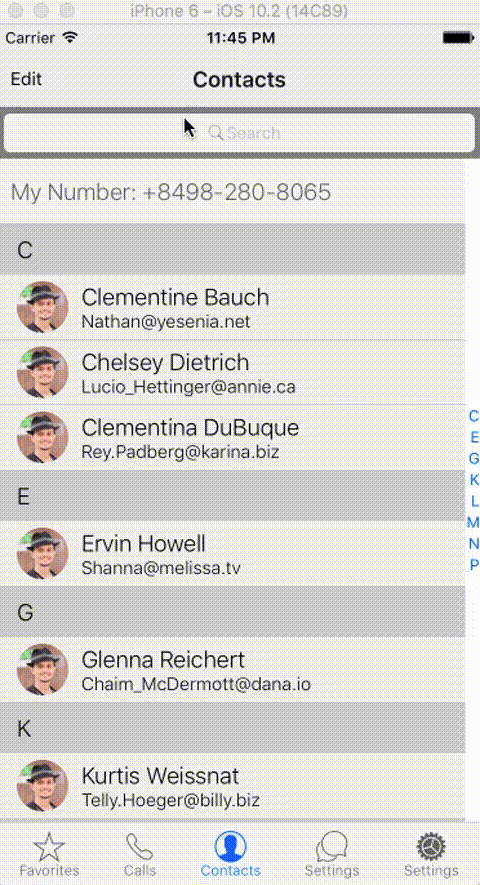Jump to index letter G
This screenshot has width=480, height=885.
(x=474, y=458)
